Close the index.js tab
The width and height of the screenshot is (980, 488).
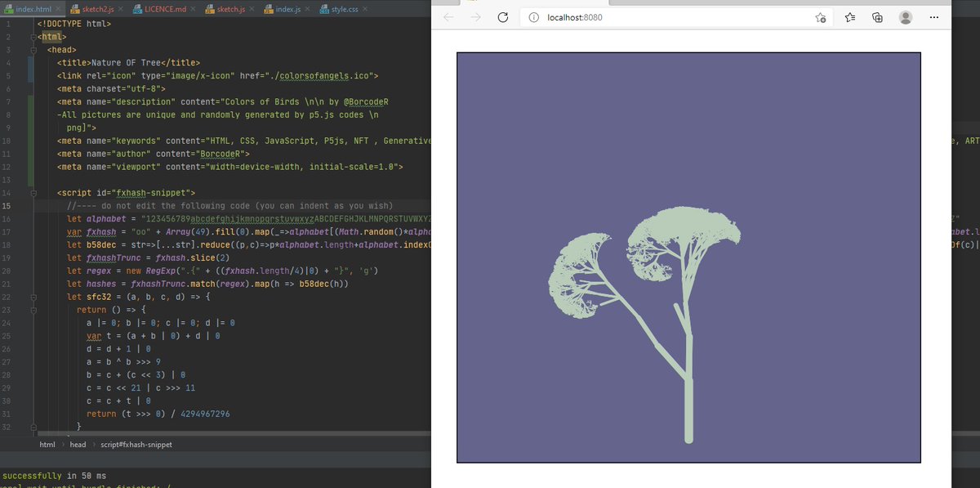[x=309, y=9]
